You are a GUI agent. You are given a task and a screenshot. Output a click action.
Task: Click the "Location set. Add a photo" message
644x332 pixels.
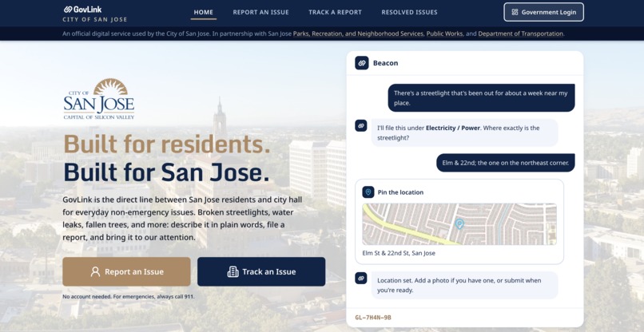point(464,285)
